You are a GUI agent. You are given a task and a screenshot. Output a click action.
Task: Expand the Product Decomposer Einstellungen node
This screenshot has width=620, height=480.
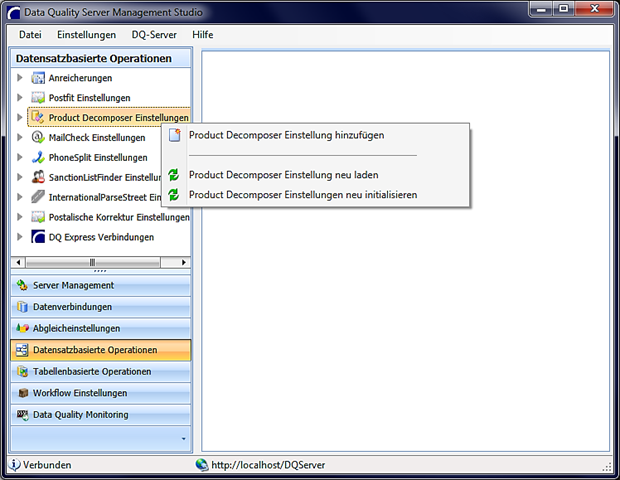coord(19,117)
